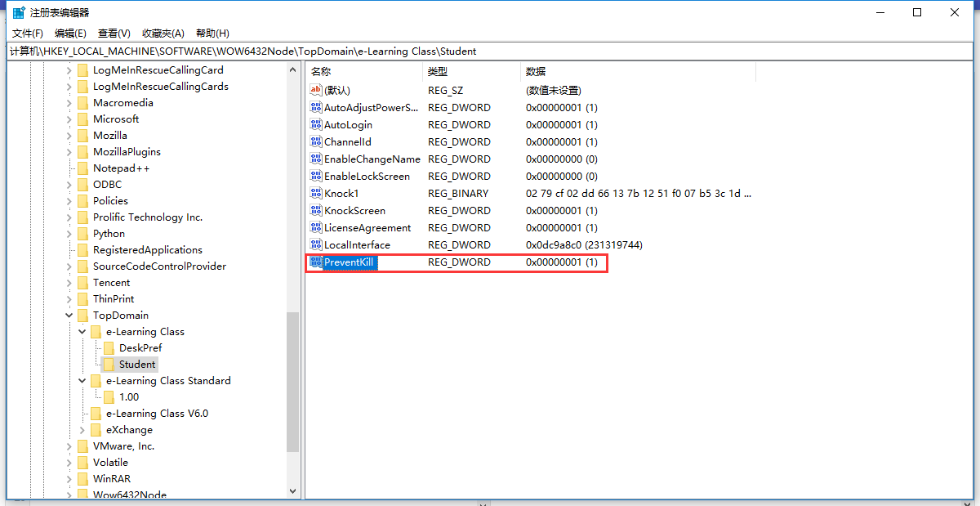Collapse the e-Learning Class Standard node
The width and height of the screenshot is (980, 506).
82,381
